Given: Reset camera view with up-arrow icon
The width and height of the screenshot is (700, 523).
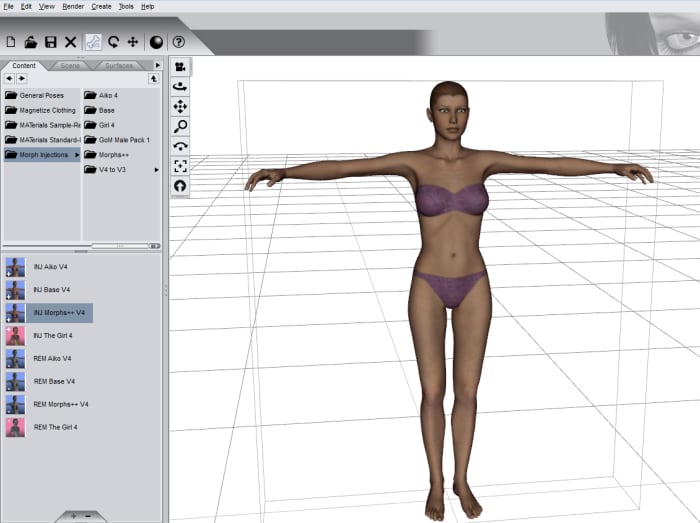Looking at the screenshot, I should 180,186.
